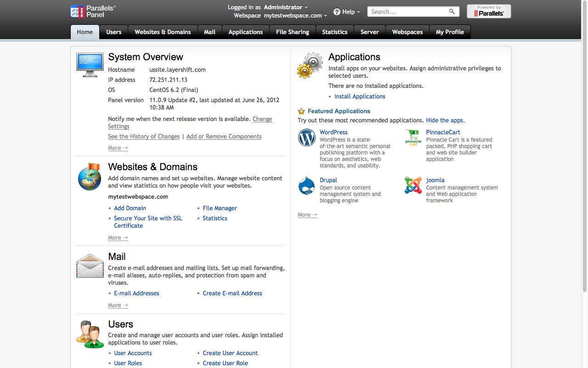Viewport: 588px width, 368px height.
Task: Go to the Mail tab
Action: 210,32
